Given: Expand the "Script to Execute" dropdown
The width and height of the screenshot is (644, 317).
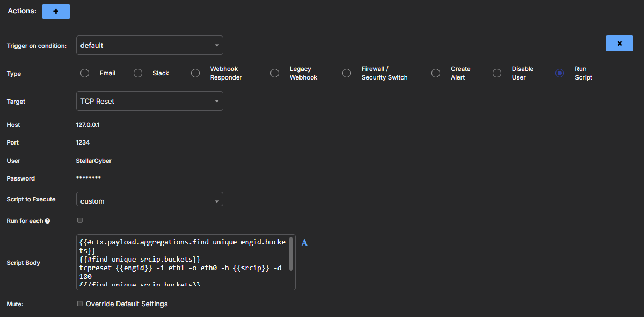Looking at the screenshot, I should 149,199.
